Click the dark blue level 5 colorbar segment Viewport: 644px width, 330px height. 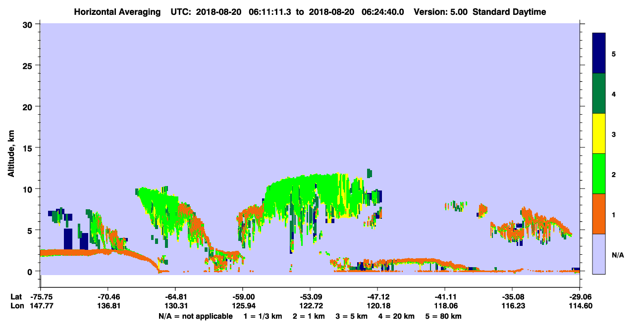point(599,53)
